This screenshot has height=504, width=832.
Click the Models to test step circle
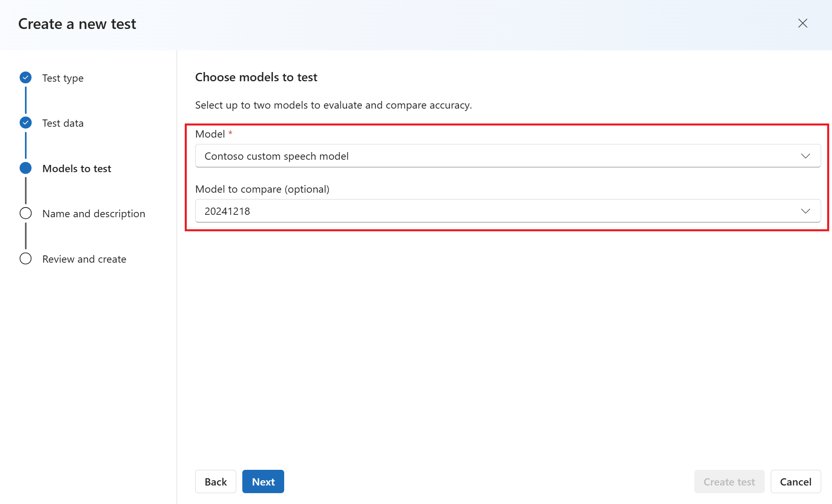[26, 168]
